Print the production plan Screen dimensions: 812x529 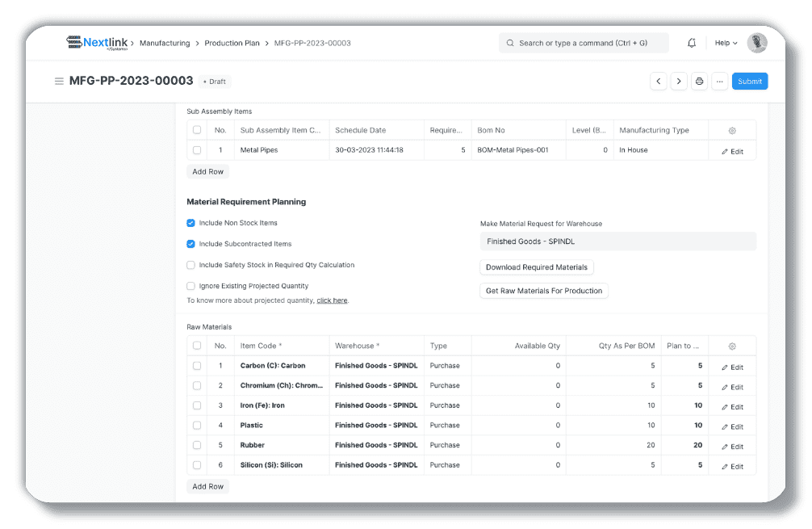(x=699, y=82)
